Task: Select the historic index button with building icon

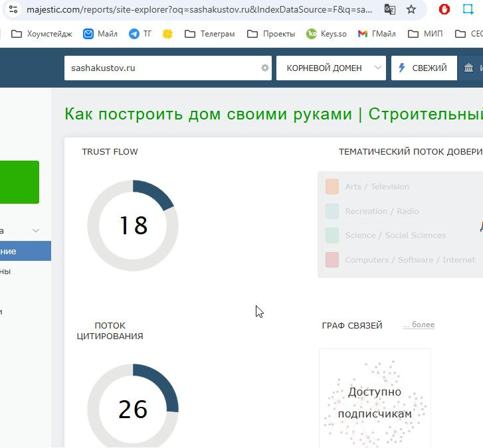Action: 471,68
